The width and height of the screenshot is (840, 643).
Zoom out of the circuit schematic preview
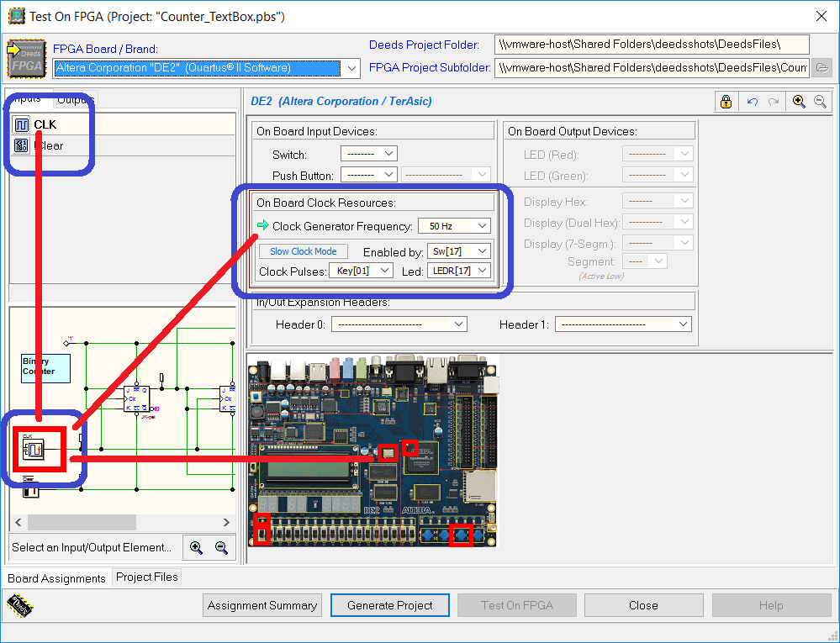pyautogui.click(x=221, y=548)
